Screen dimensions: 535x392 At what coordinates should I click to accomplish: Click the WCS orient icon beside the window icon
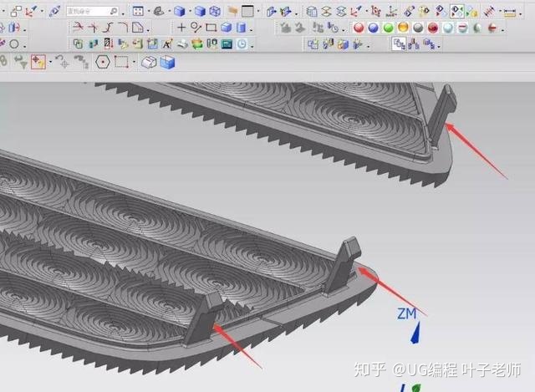point(30,11)
